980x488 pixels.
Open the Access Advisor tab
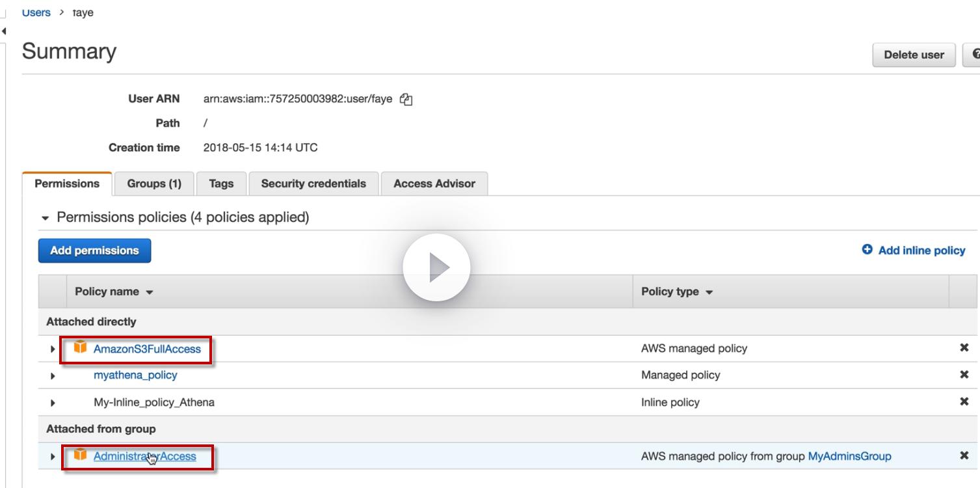click(434, 183)
